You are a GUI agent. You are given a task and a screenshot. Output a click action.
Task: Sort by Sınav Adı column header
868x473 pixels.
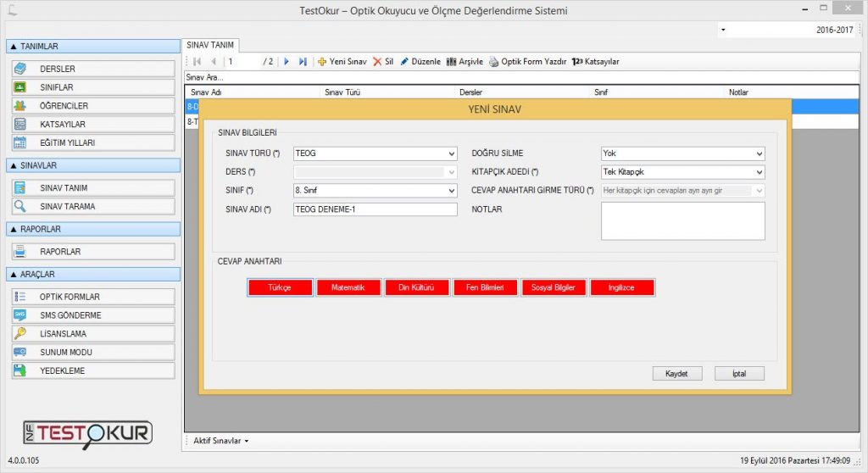253,92
